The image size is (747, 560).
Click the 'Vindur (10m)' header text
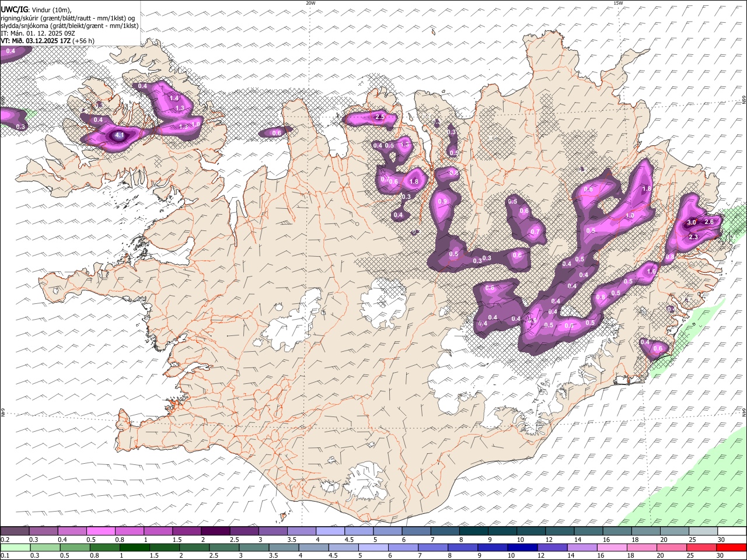point(50,10)
